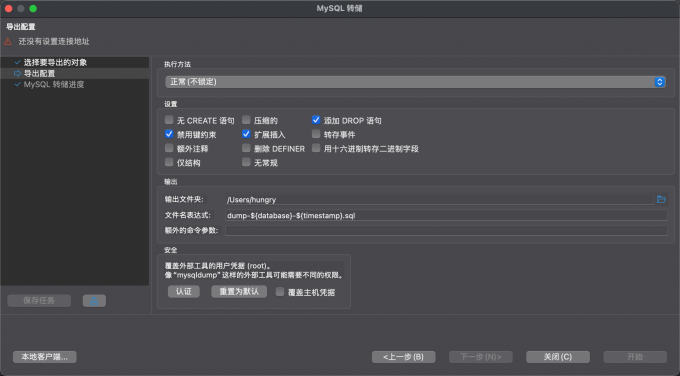The height and width of the screenshot is (376, 680).
Task: Toggle the 覆盖主机凭据 checkbox
Action: coord(280,292)
